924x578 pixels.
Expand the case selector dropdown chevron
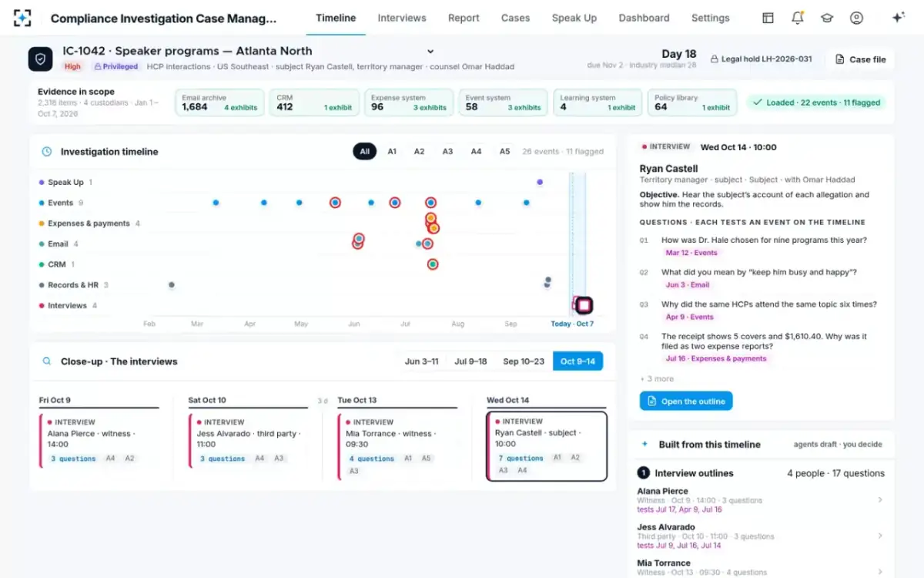tap(430, 52)
